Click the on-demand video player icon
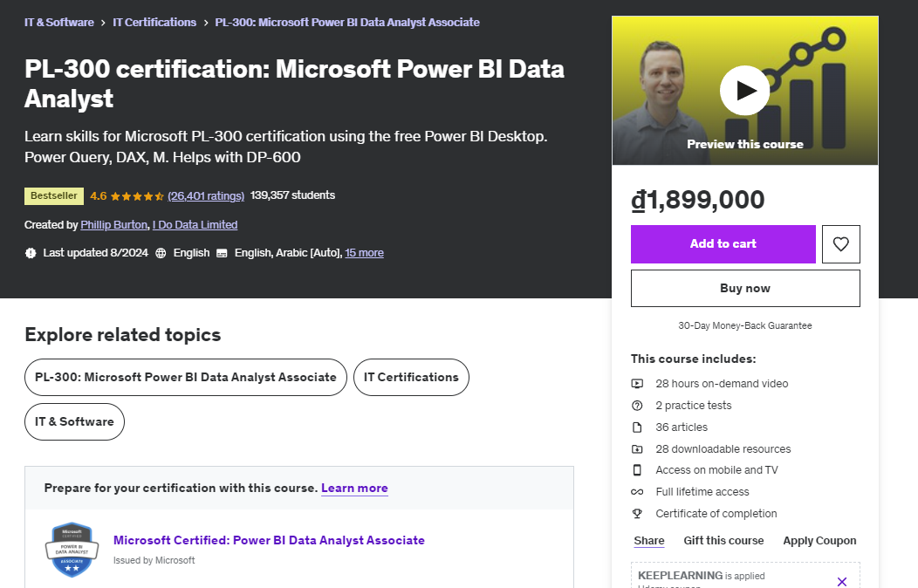 click(x=640, y=383)
